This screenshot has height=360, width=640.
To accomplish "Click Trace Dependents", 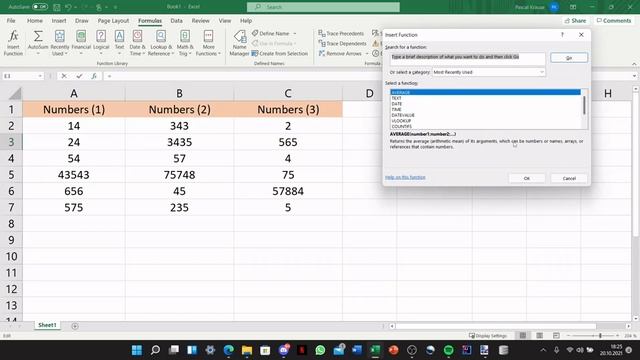I will (342, 43).
